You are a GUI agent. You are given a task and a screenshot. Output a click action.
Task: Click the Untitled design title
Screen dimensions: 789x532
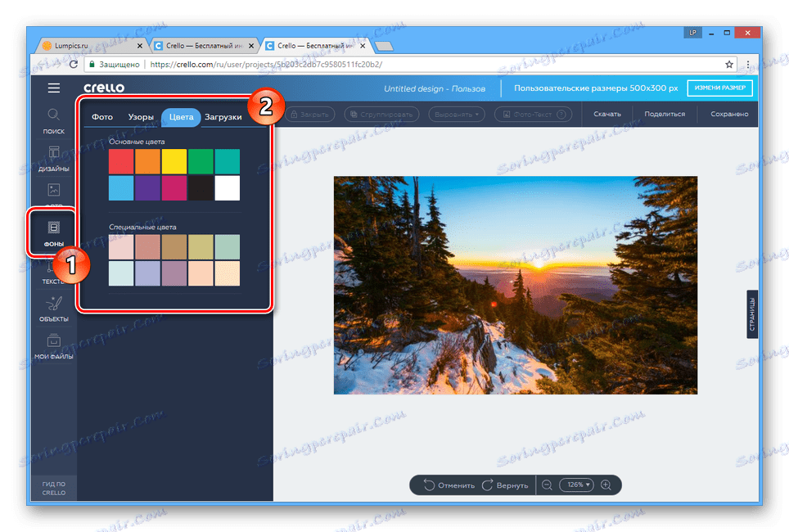click(435, 88)
